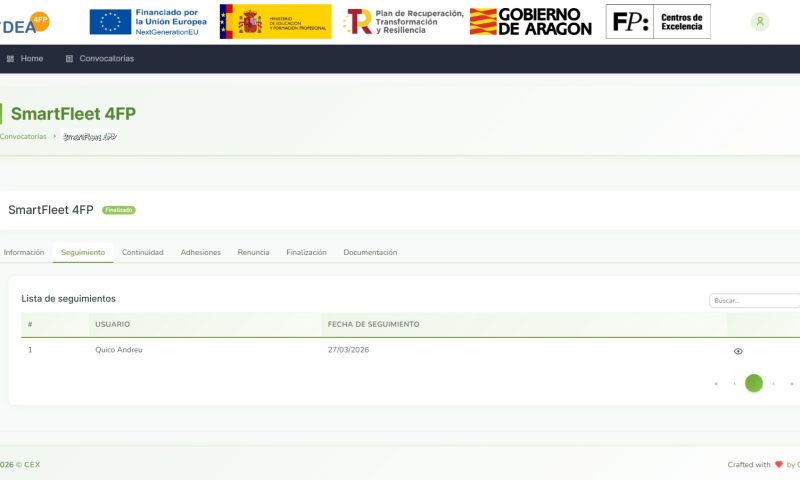This screenshot has width=800, height=480.
Task: Click the Finalizado status badge
Action: pos(119,210)
